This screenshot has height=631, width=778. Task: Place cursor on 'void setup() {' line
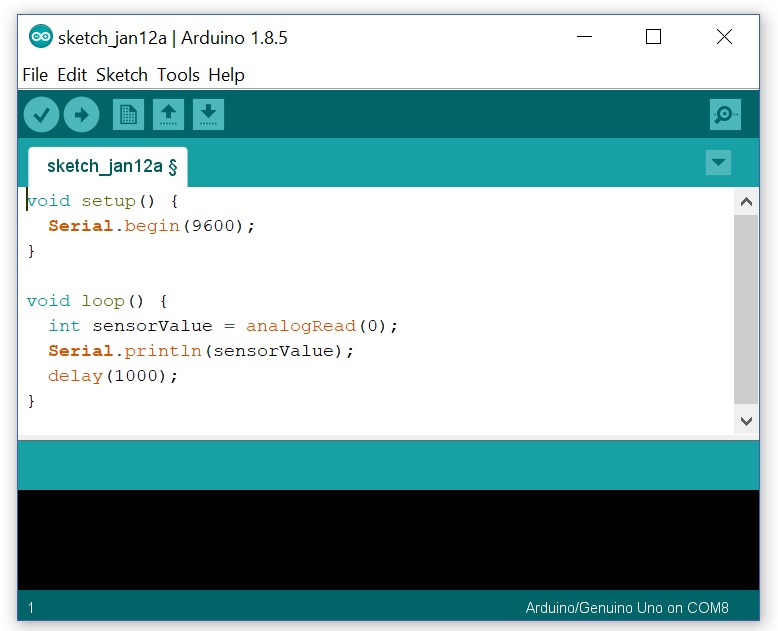pos(103,201)
